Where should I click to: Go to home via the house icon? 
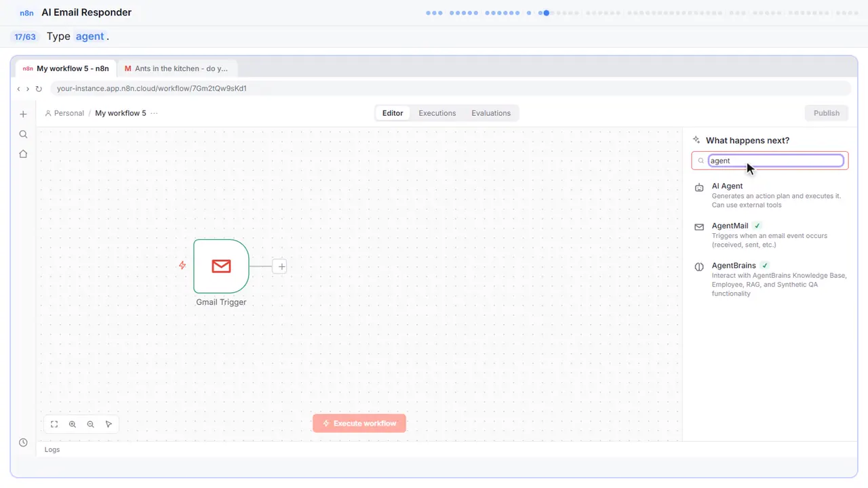23,154
